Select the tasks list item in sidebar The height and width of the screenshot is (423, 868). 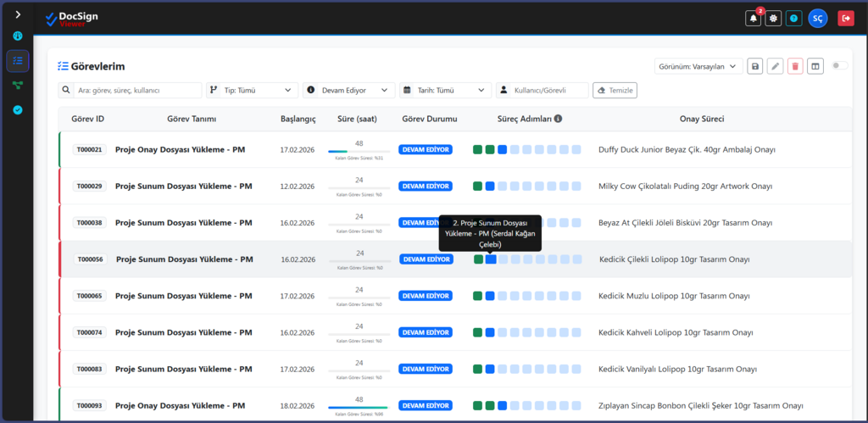tap(18, 61)
